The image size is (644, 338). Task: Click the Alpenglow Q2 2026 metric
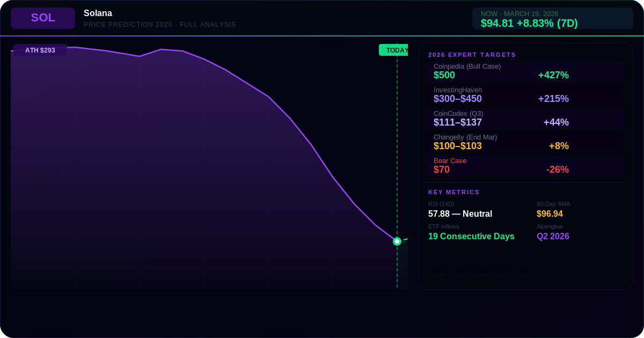(x=553, y=237)
